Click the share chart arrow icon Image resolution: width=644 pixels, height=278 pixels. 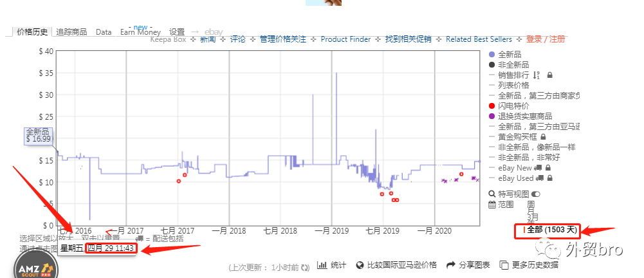[451, 265]
